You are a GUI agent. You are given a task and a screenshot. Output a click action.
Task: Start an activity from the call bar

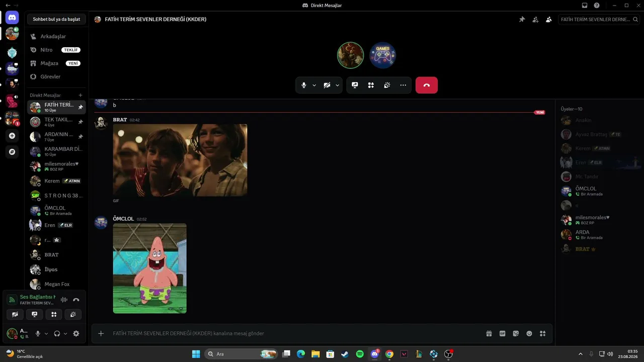coord(371,85)
